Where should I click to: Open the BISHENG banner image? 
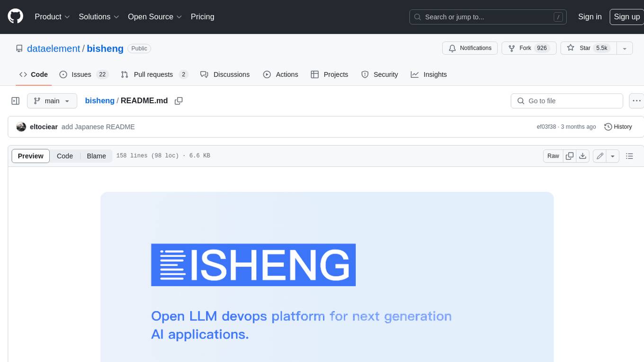(327, 277)
